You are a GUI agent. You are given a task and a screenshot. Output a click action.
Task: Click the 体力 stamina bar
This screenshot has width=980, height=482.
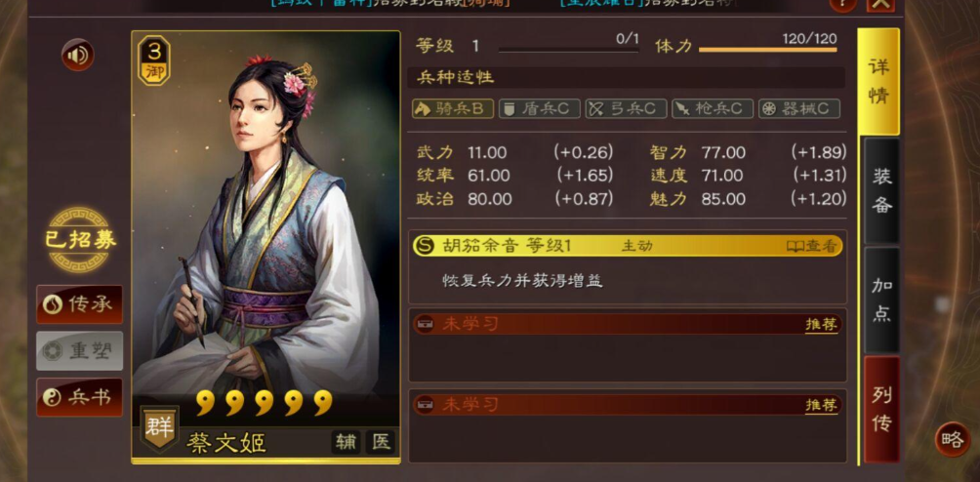[767, 50]
